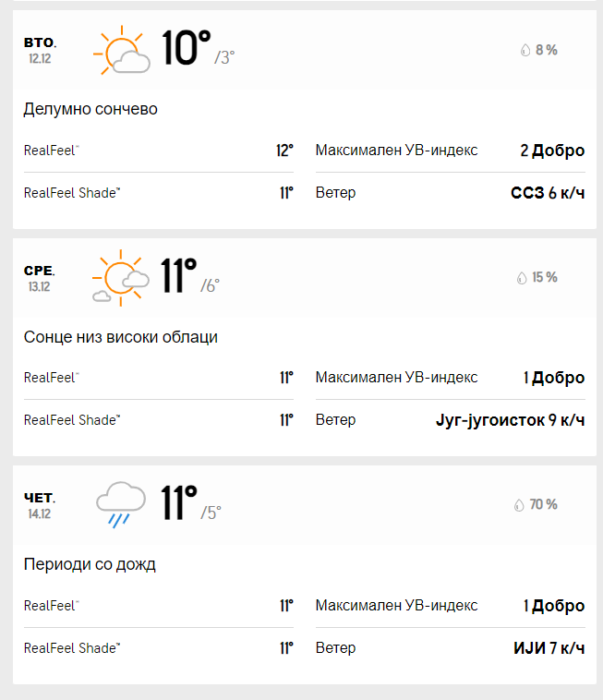Click the Сонце низ високи облаци text
The image size is (603, 700).
pos(121,337)
